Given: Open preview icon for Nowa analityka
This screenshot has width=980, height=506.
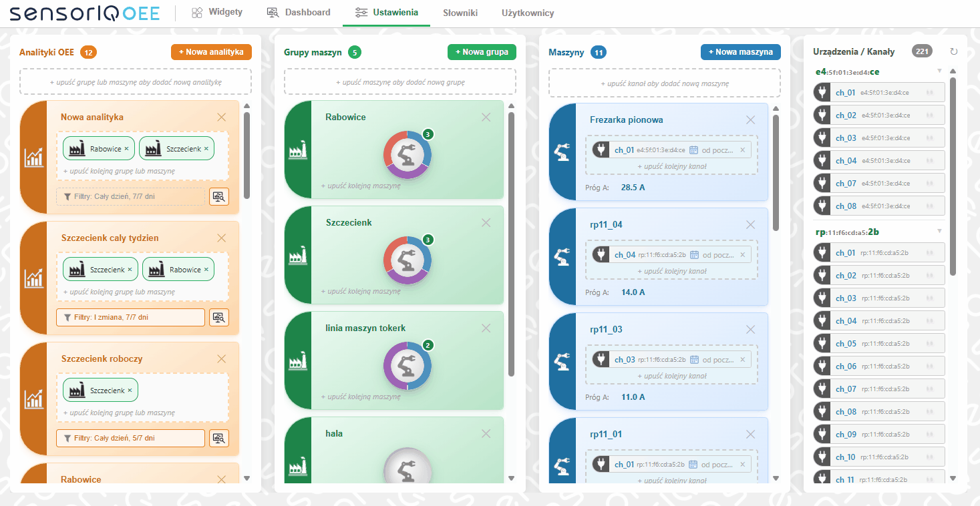Looking at the screenshot, I should tap(219, 196).
